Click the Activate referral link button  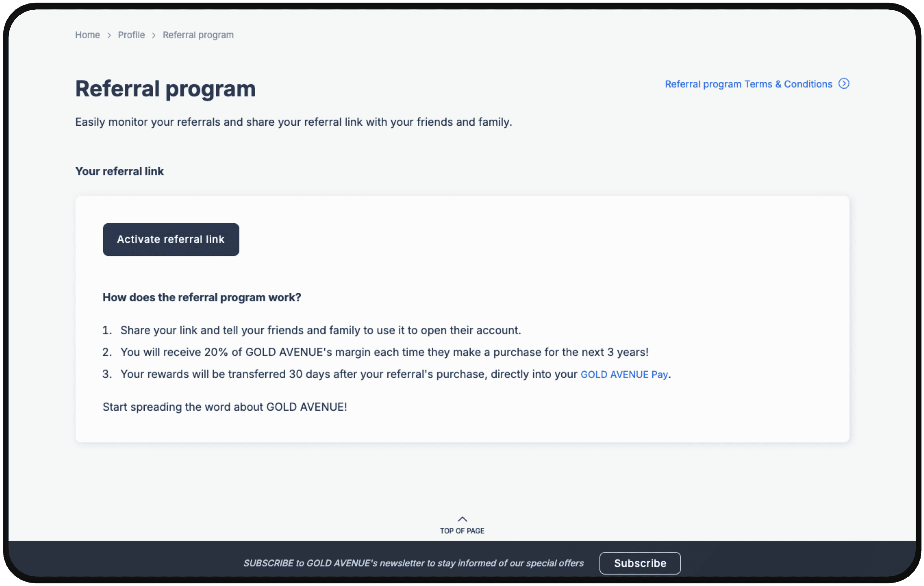(x=171, y=239)
